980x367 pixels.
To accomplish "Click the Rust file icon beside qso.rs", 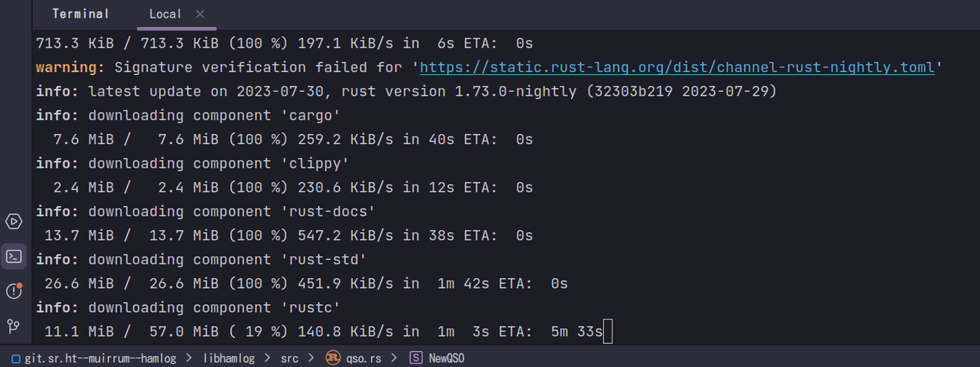I will tap(333, 358).
